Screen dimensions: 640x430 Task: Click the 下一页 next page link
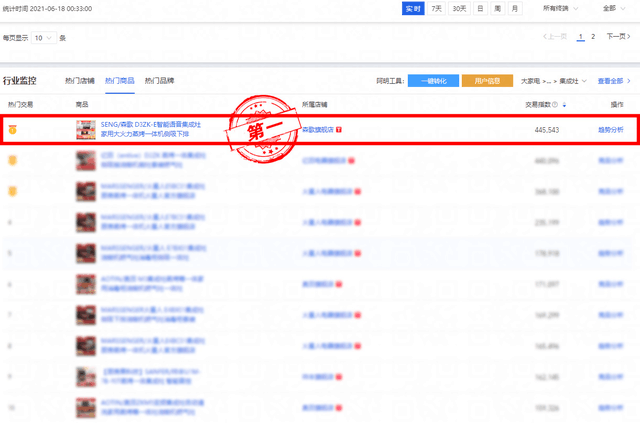click(x=618, y=37)
